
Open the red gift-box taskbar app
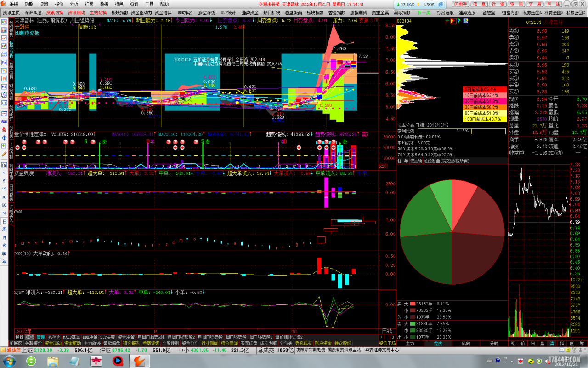(x=96, y=361)
